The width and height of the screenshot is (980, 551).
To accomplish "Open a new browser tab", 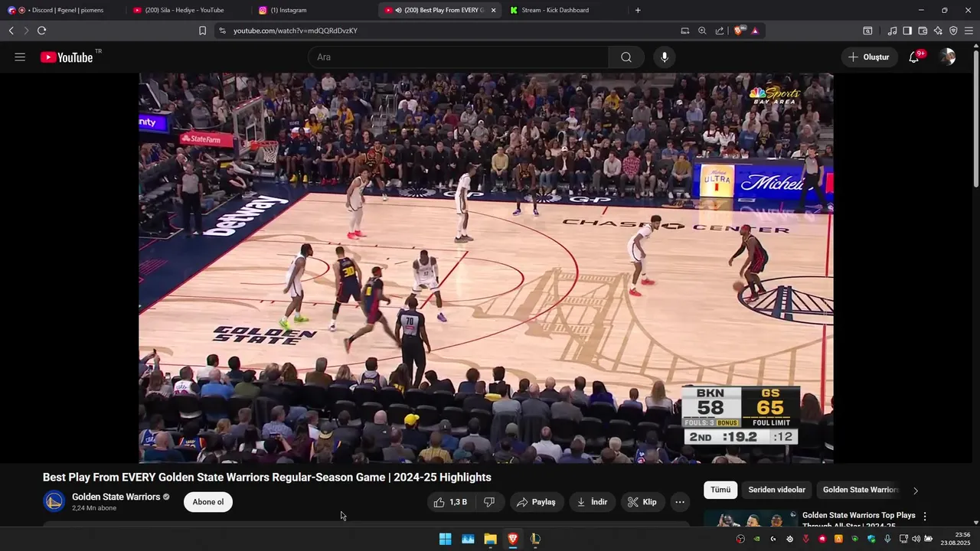I will [638, 10].
